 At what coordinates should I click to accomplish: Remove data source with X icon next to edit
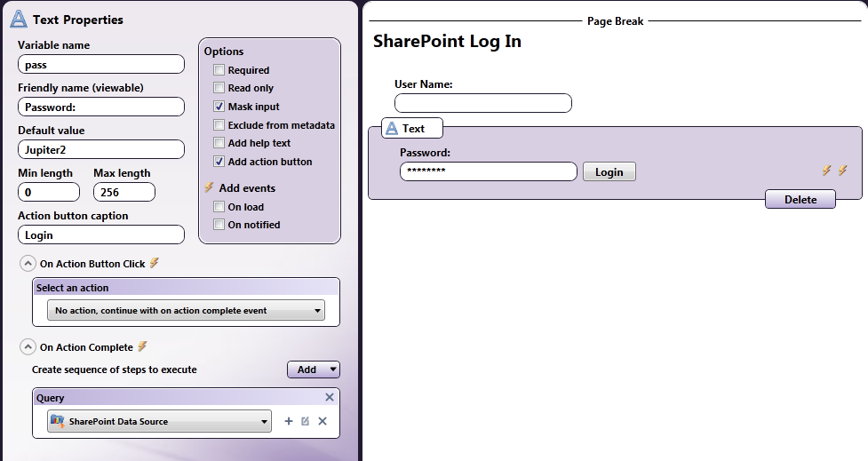[323, 421]
